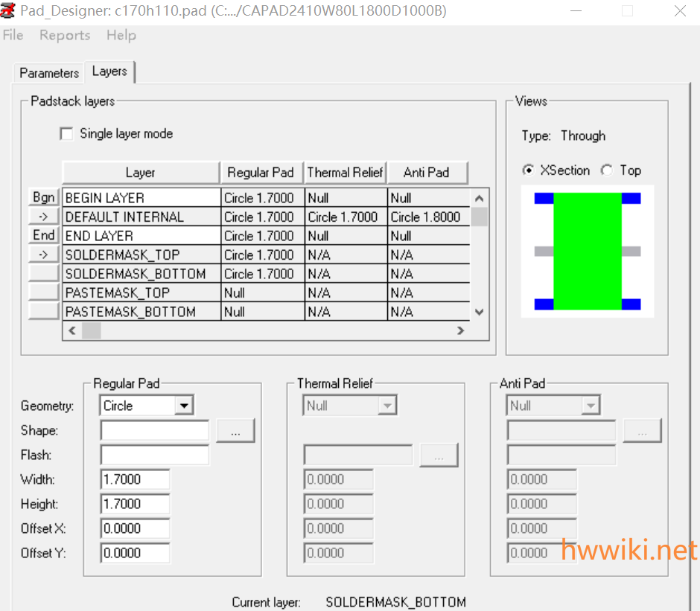
Task: Enable Single layer mode checkbox
Action: coord(67,134)
